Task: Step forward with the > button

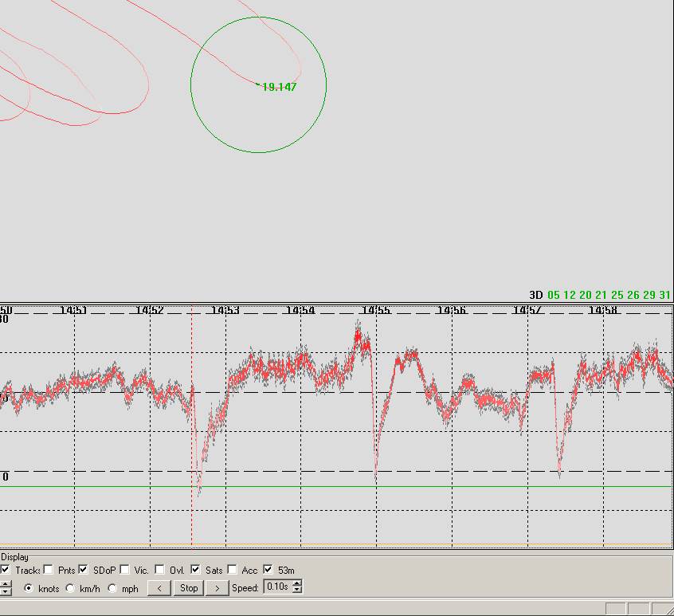Action: point(216,588)
